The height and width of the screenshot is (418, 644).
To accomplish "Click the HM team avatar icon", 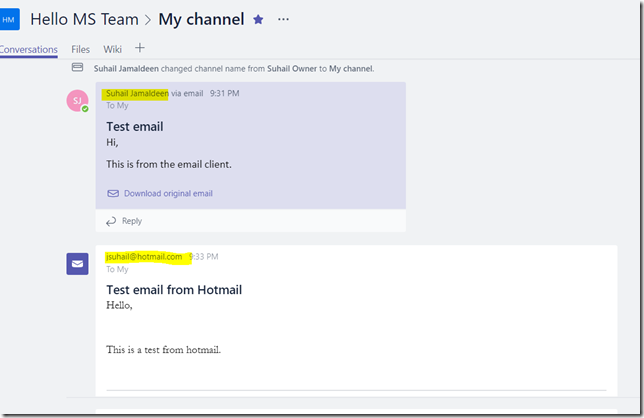I will point(9,20).
